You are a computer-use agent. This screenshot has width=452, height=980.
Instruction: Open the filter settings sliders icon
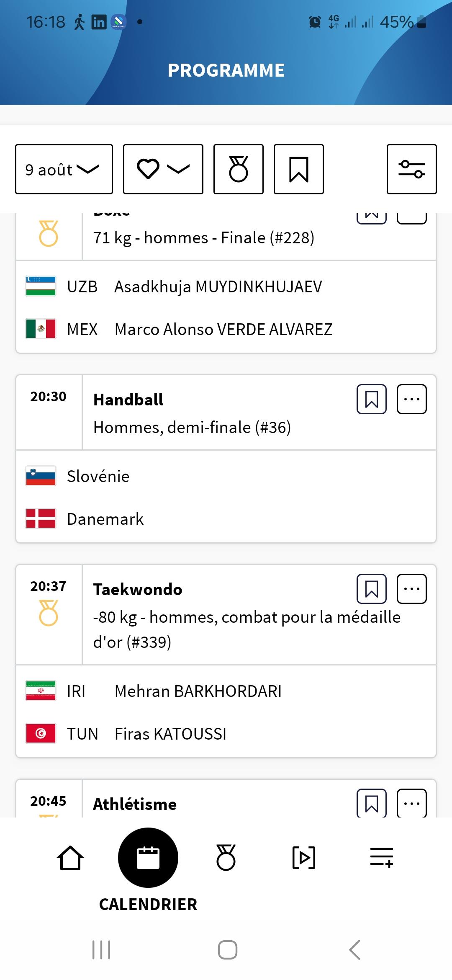pyautogui.click(x=412, y=169)
